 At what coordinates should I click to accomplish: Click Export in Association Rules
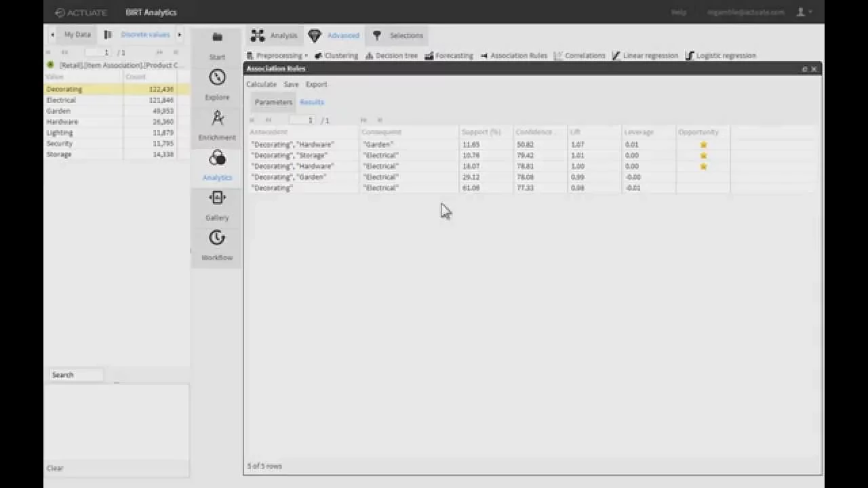316,84
